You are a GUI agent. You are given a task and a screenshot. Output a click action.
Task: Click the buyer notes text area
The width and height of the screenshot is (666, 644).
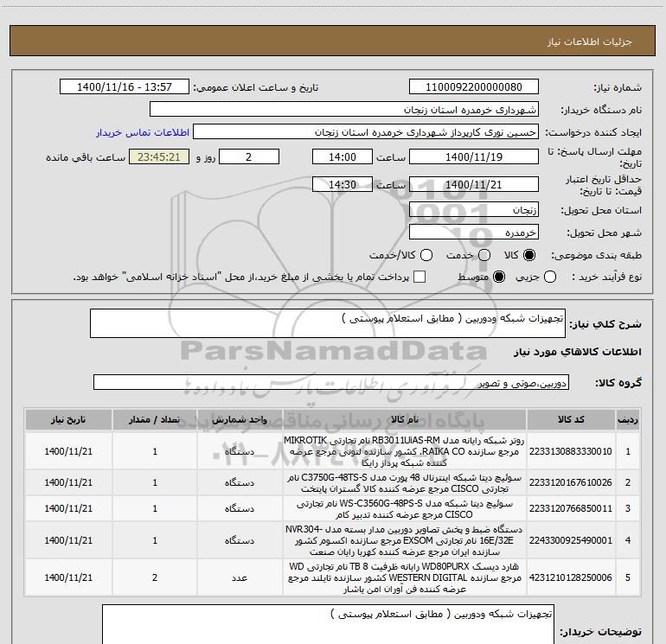click(328, 624)
